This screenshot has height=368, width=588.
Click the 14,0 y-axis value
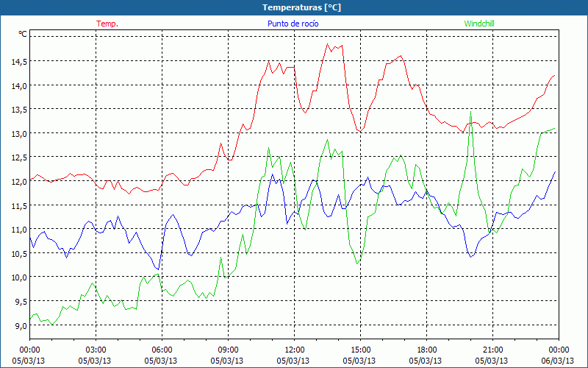tap(19, 86)
